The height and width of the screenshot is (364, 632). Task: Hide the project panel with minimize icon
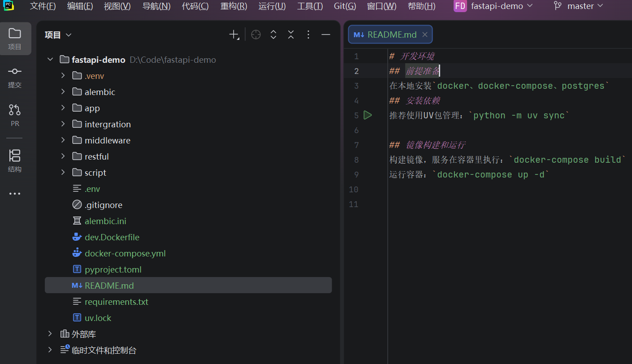coord(326,35)
